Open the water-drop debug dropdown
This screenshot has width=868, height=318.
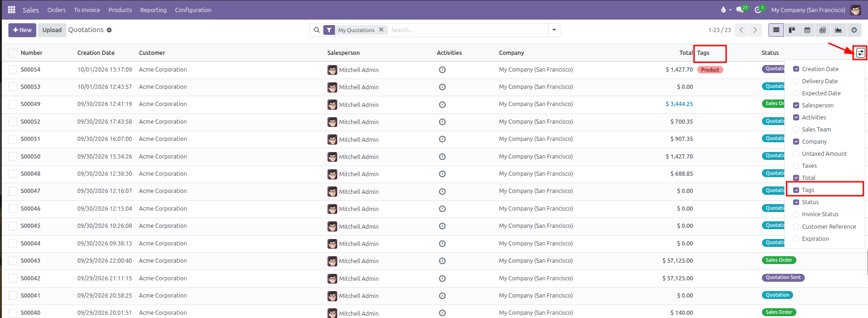point(726,10)
